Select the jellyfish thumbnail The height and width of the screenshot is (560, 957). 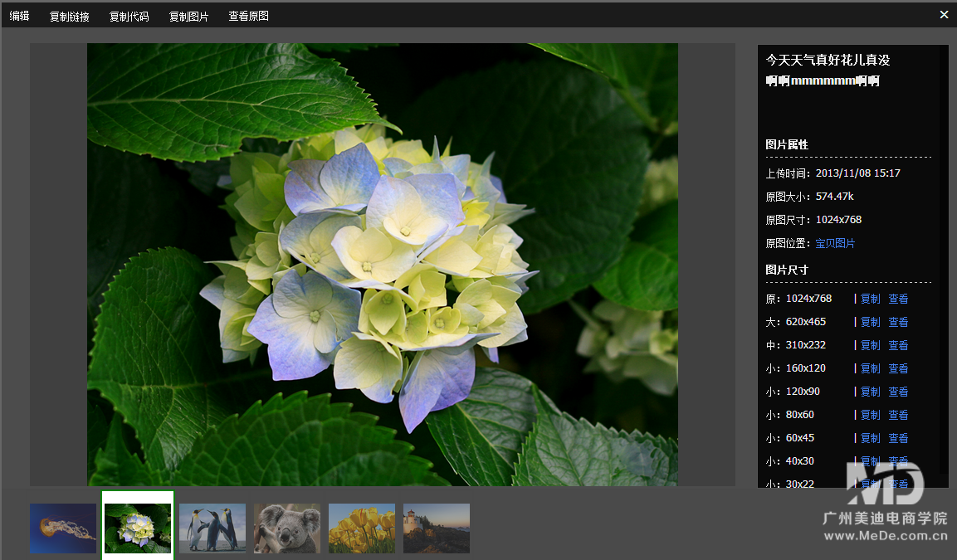[63, 528]
